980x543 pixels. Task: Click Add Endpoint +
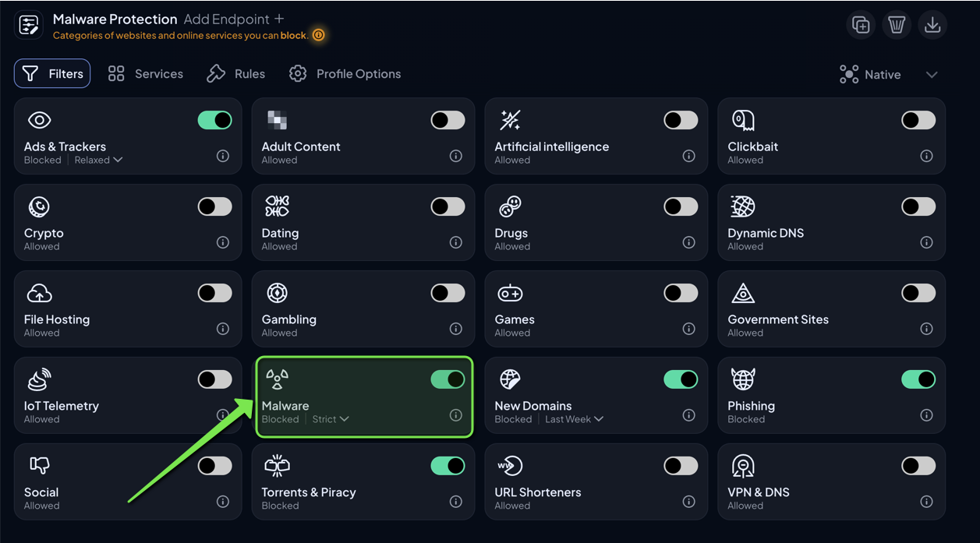pyautogui.click(x=234, y=19)
